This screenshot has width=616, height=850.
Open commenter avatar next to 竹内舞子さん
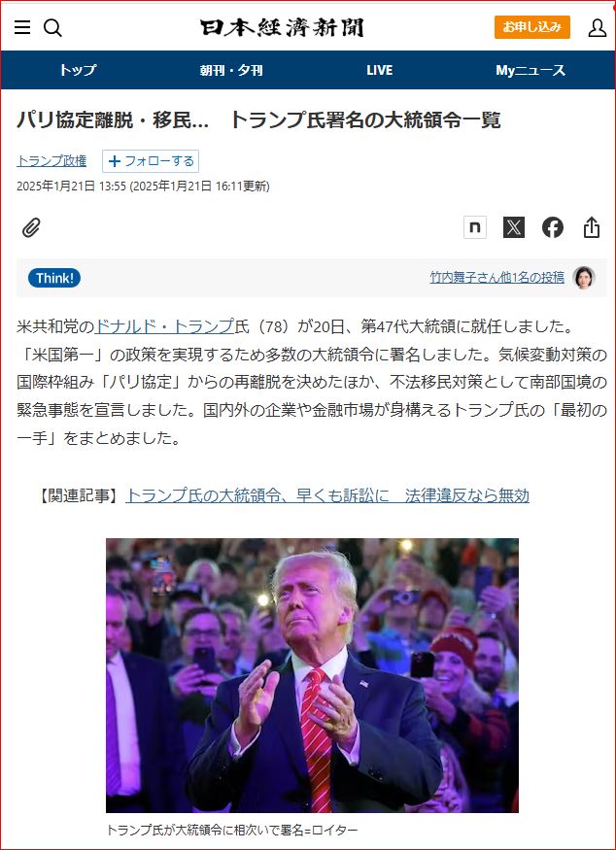(x=584, y=278)
